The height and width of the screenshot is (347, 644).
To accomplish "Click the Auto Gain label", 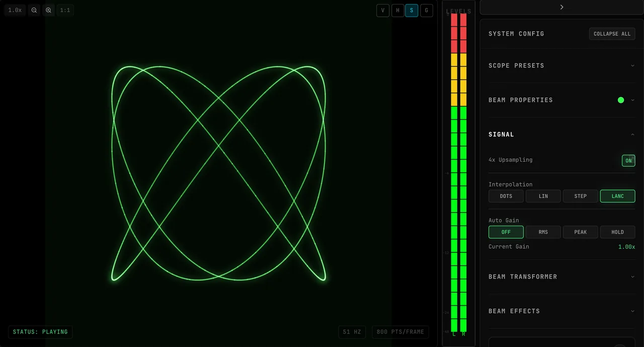I will [504, 220].
